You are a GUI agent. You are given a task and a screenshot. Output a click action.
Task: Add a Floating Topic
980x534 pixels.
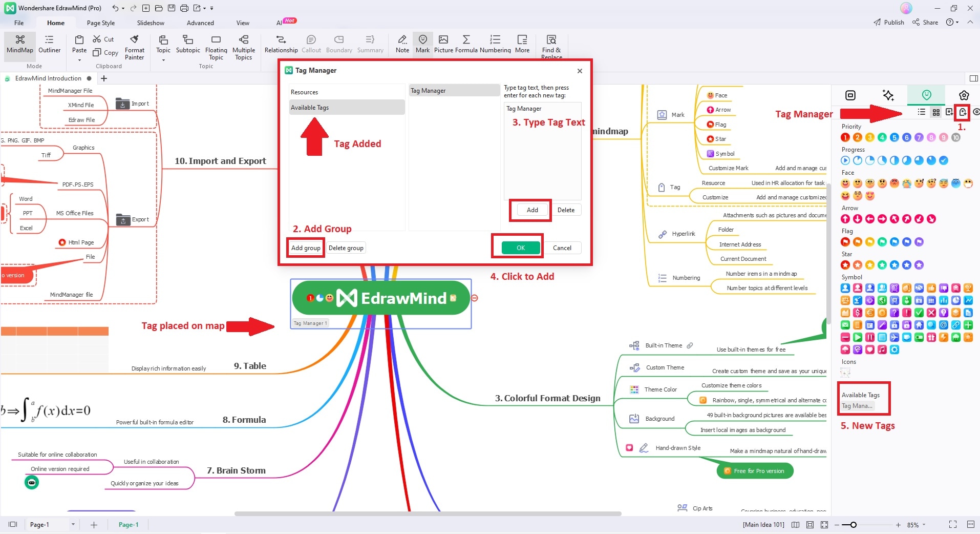[x=216, y=48]
